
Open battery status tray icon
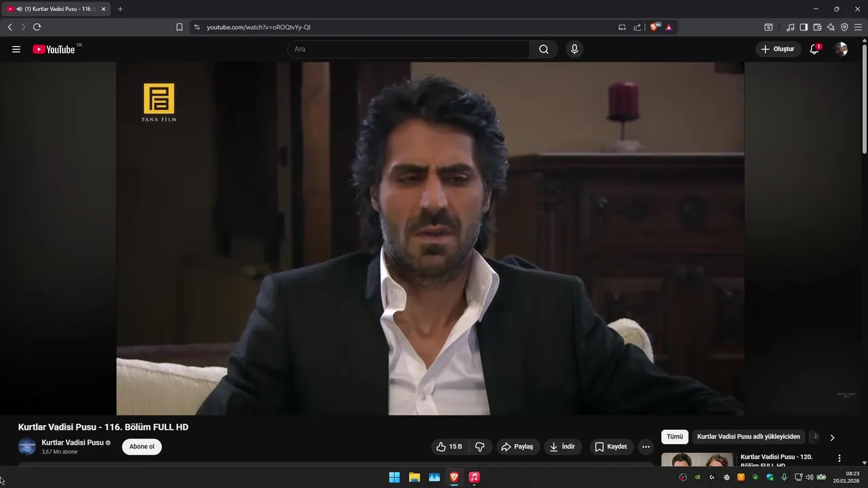point(821,477)
